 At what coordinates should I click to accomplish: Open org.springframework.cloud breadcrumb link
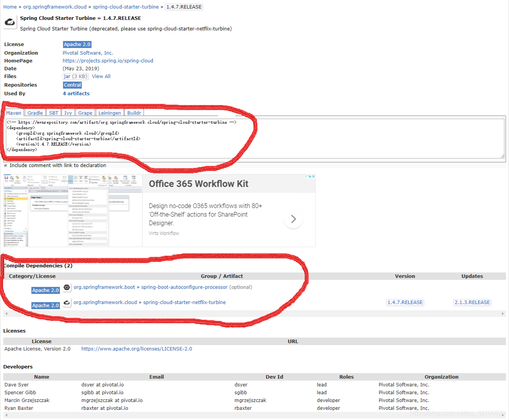(55, 7)
